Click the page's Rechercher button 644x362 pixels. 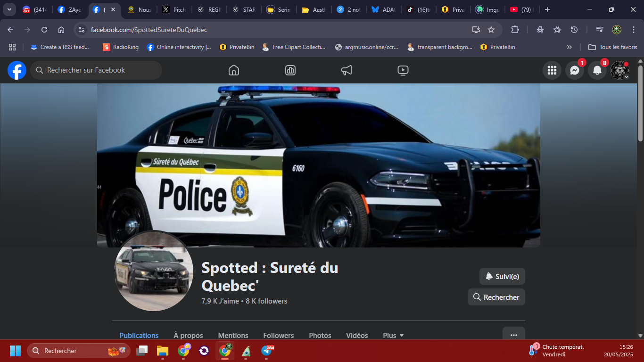[496, 297]
